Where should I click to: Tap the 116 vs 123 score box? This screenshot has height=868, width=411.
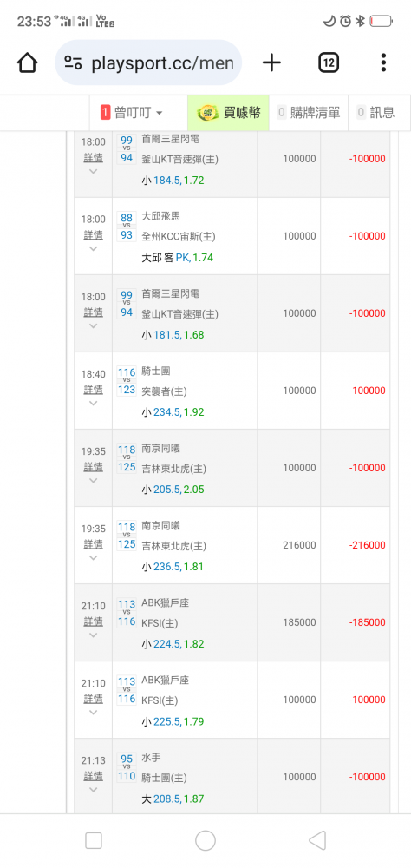pyautogui.click(x=127, y=381)
